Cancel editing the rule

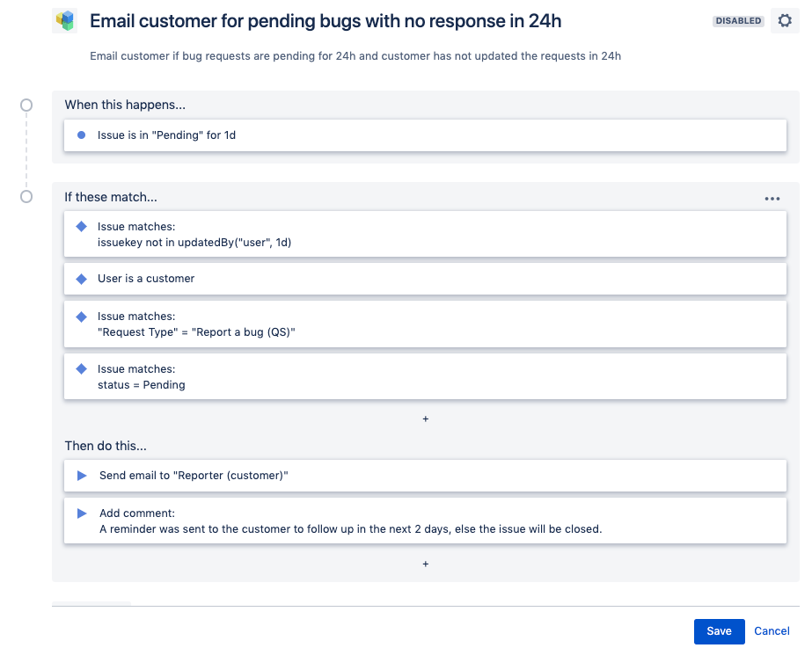(772, 631)
